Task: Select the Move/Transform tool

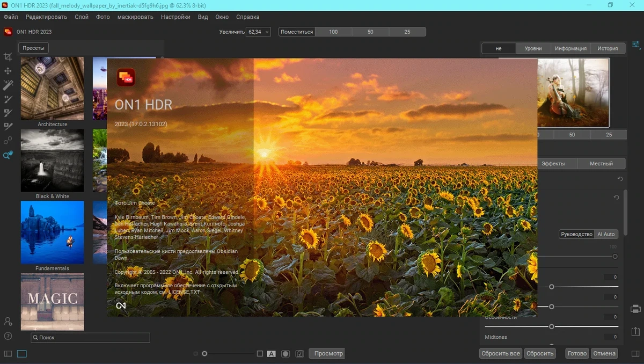Action: [8, 71]
